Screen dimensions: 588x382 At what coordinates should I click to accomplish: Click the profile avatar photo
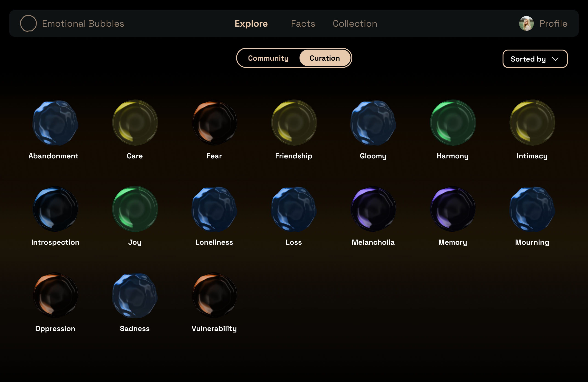point(526,23)
